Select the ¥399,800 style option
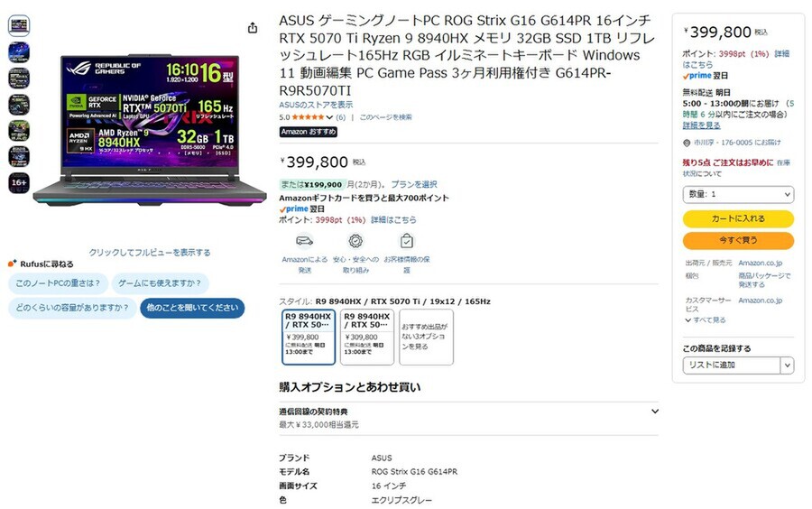 (309, 338)
